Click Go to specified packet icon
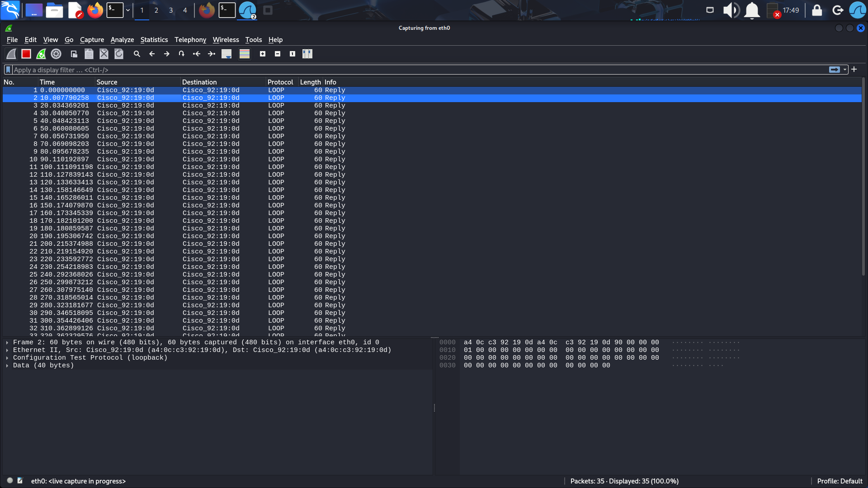Viewport: 868px width, 488px height. (182, 54)
